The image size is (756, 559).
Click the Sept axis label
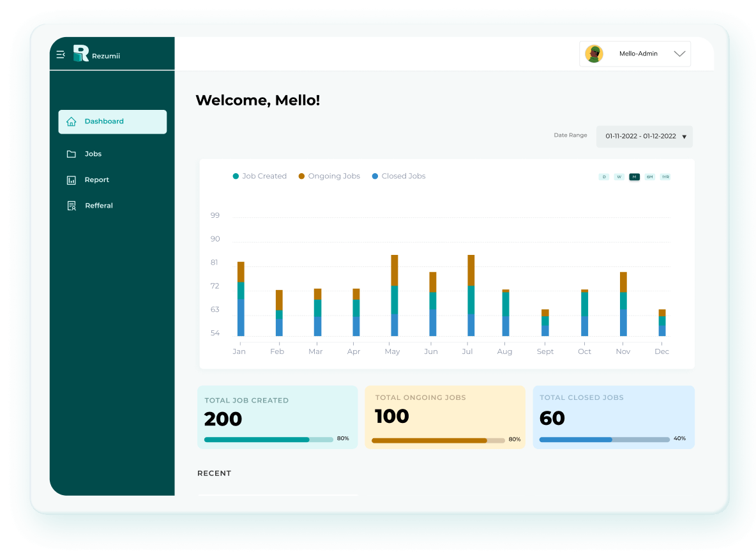[545, 351]
